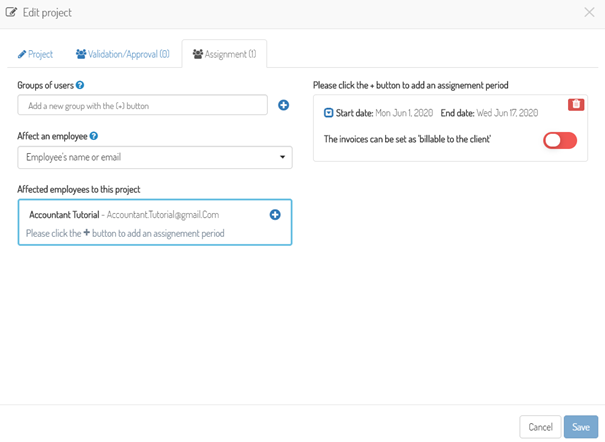Cancel editing the project
Viewport: 605px width, 442px height.
pyautogui.click(x=540, y=427)
